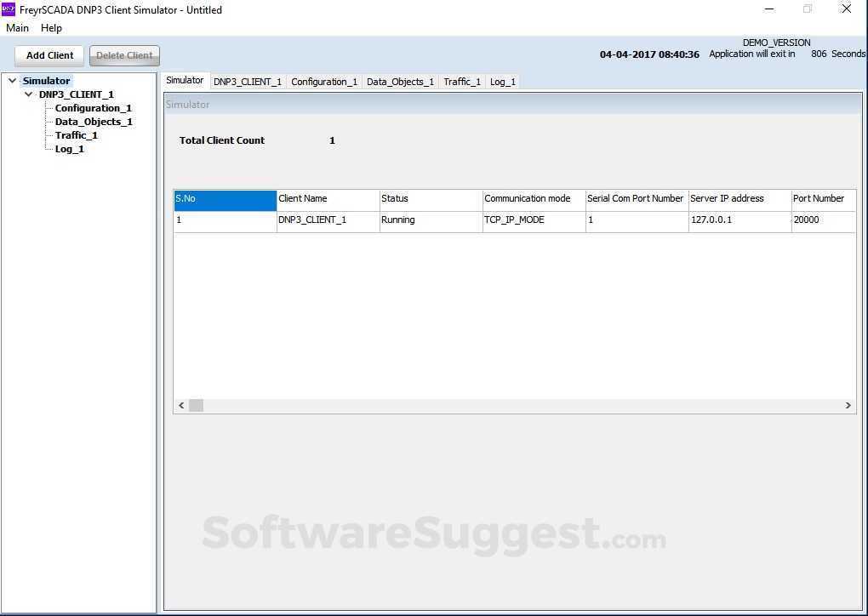Switch to the Simulator tab
The width and height of the screenshot is (868, 616).
point(185,81)
